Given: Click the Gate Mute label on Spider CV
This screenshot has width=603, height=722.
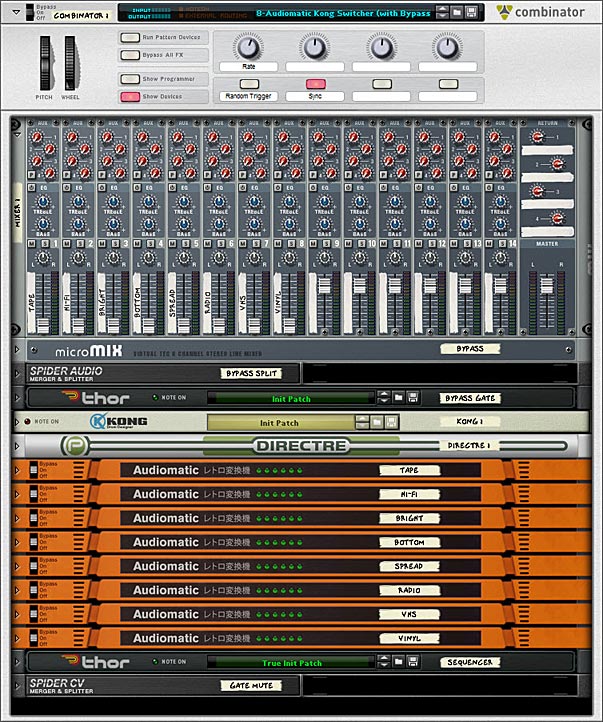Looking at the screenshot, I should click(x=251, y=686).
